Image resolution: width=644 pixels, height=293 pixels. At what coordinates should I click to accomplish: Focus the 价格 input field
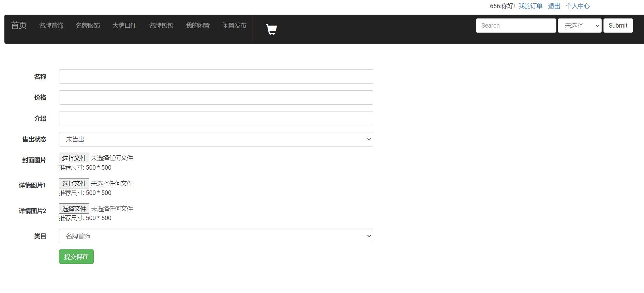click(x=216, y=97)
